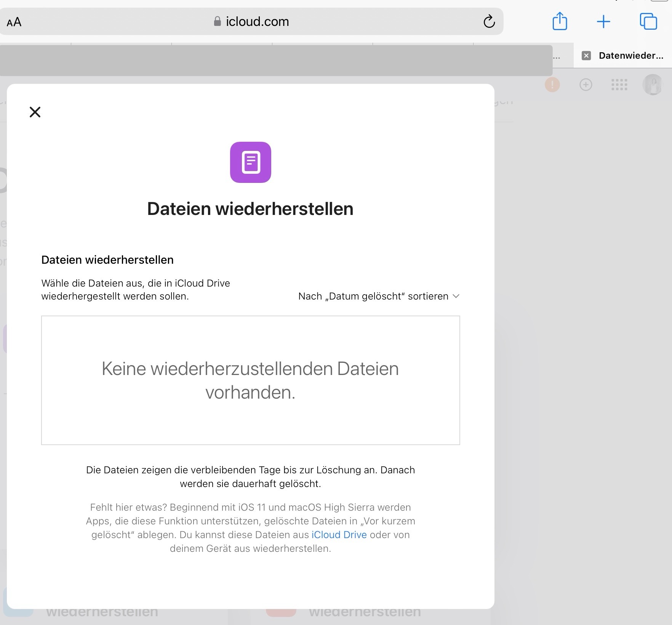The height and width of the screenshot is (625, 672).
Task: Click "Keine wiederherzustellenden Dateien vorhanden." message
Action: (250, 380)
